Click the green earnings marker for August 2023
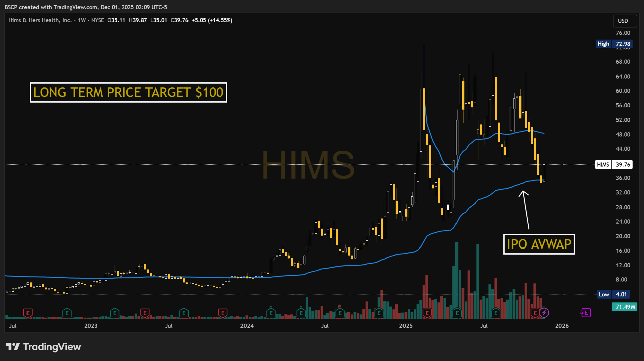 (x=184, y=313)
